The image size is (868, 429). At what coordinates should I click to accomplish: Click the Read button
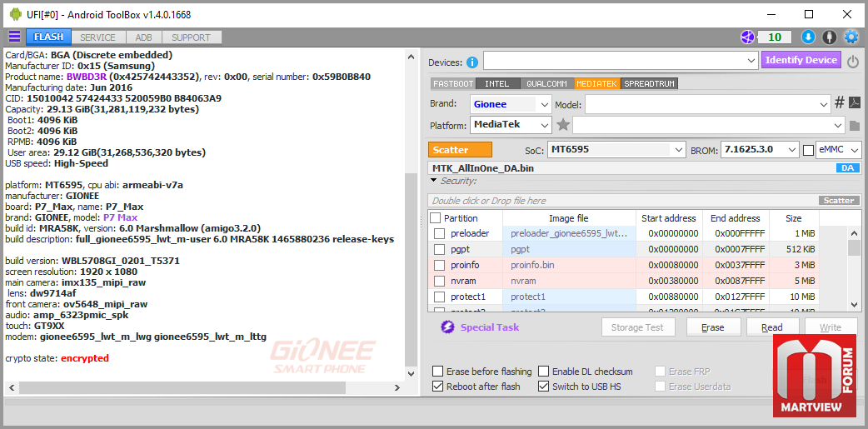(771, 327)
